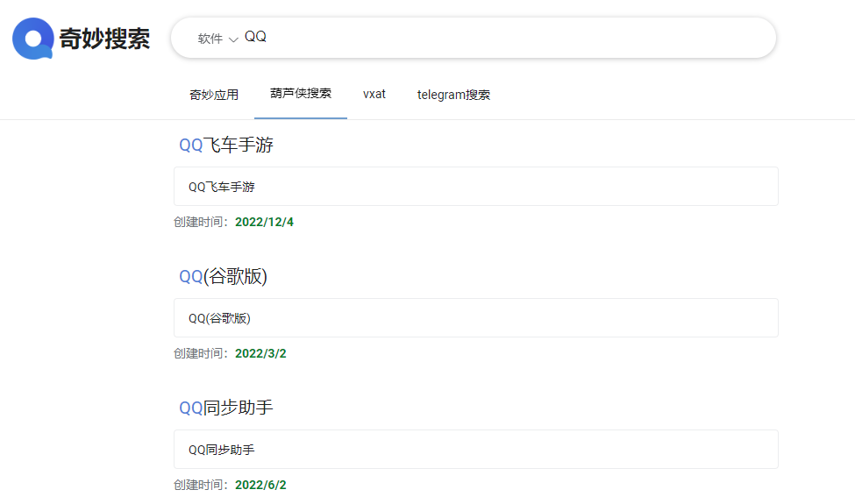This screenshot has height=504, width=855.
Task: Click the date 2022/6/2
Action: [x=260, y=485]
